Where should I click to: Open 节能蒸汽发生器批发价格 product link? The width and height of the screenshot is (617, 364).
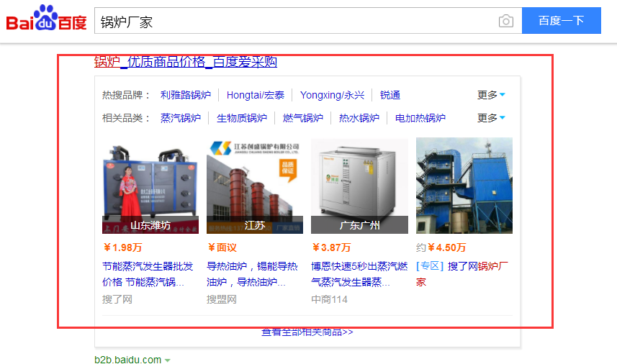[x=148, y=274]
